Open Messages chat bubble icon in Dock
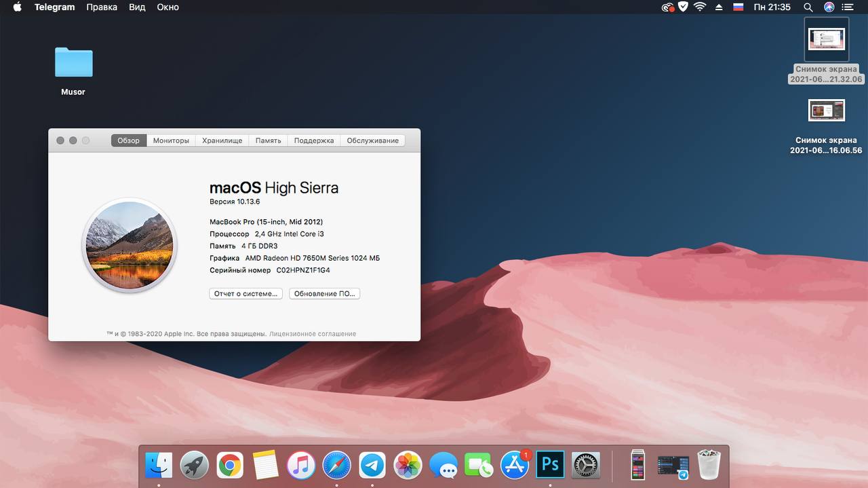 [443, 466]
